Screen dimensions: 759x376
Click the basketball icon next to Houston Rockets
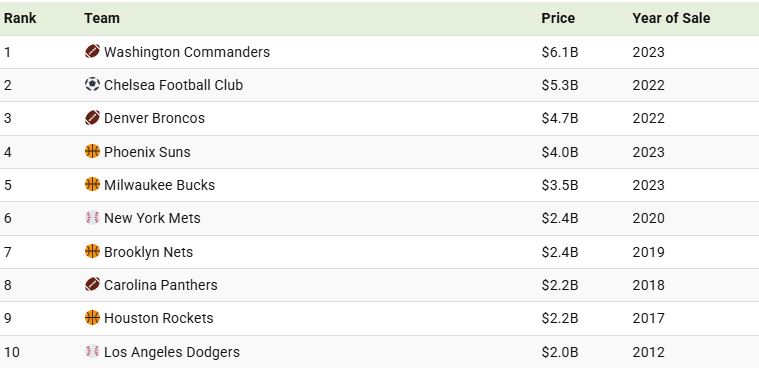(92, 317)
